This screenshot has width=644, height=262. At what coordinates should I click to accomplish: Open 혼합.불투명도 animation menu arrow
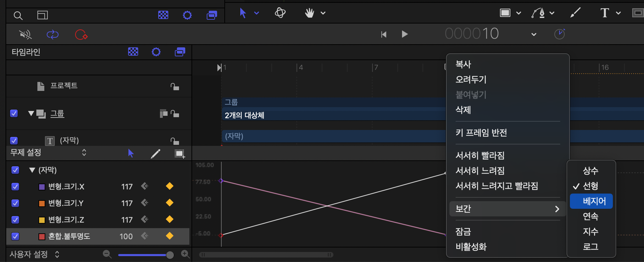pyautogui.click(x=145, y=236)
